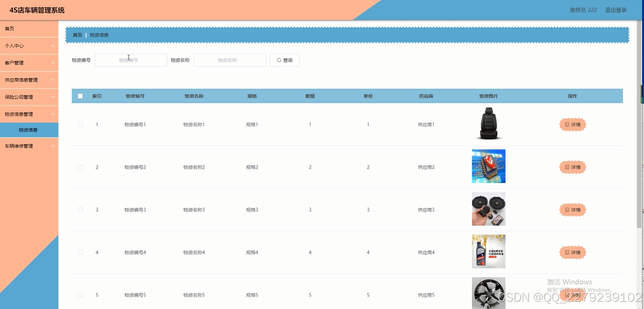Check the row checkbox for 物资编号5
The height and width of the screenshot is (309, 644).
pyautogui.click(x=80, y=295)
